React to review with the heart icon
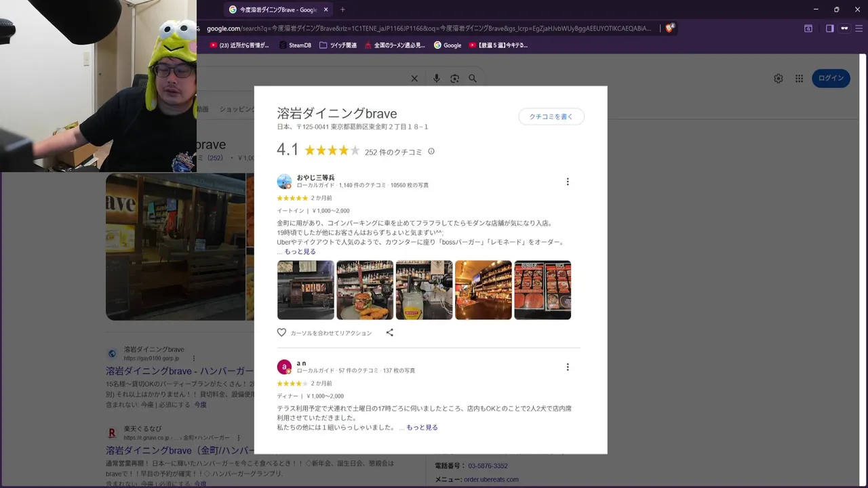 pyautogui.click(x=281, y=333)
